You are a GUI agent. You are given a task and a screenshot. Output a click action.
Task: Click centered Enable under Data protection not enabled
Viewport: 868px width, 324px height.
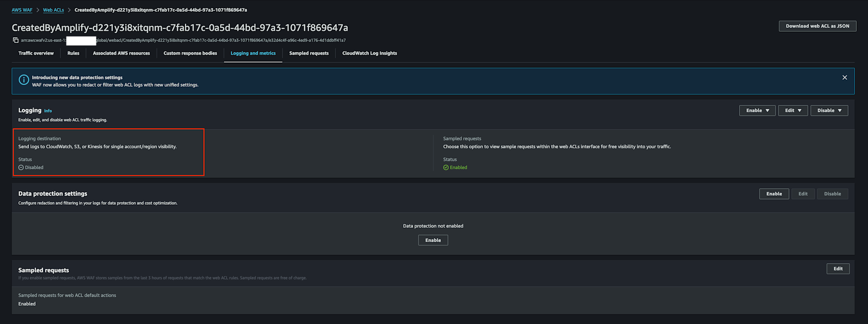click(x=433, y=240)
